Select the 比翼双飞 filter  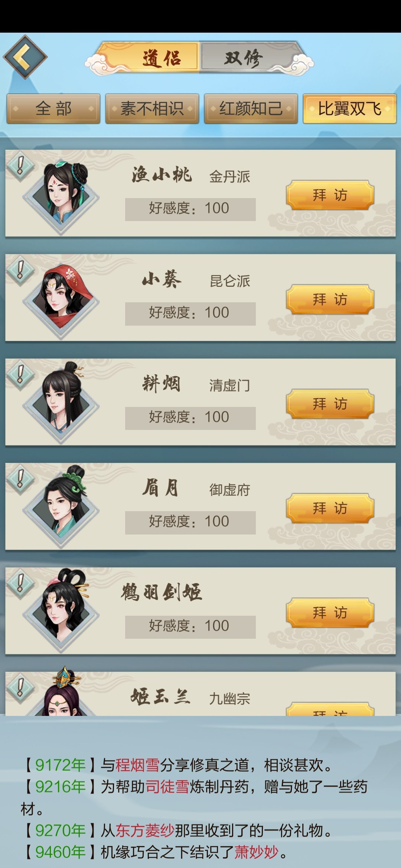(x=350, y=109)
